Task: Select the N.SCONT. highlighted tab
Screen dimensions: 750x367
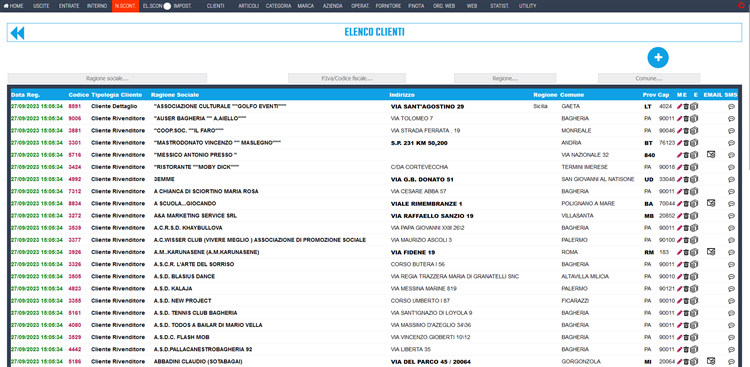Action: pyautogui.click(x=125, y=6)
